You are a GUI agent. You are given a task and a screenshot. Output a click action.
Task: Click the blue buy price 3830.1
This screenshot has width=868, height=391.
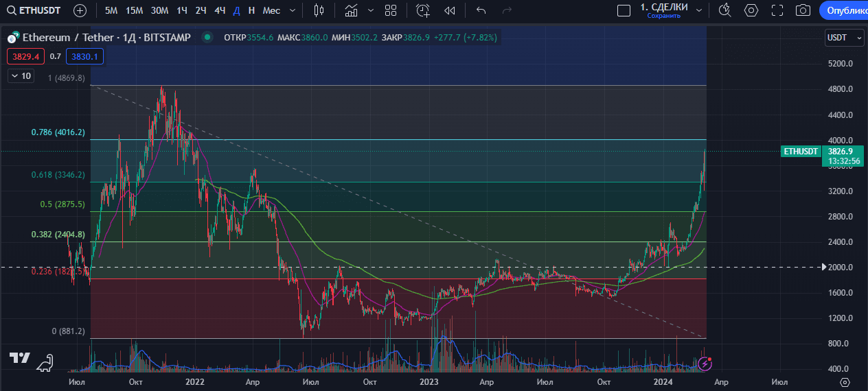(85, 56)
